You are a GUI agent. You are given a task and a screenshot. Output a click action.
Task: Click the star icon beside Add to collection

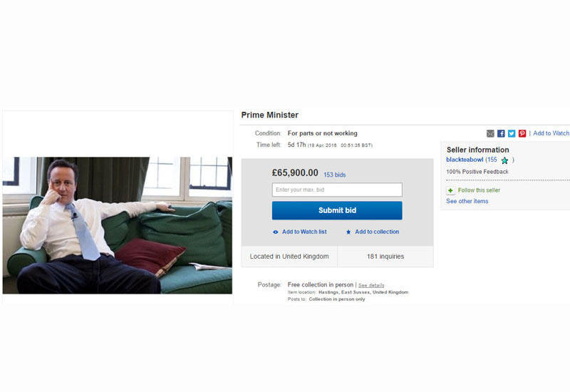tap(348, 232)
